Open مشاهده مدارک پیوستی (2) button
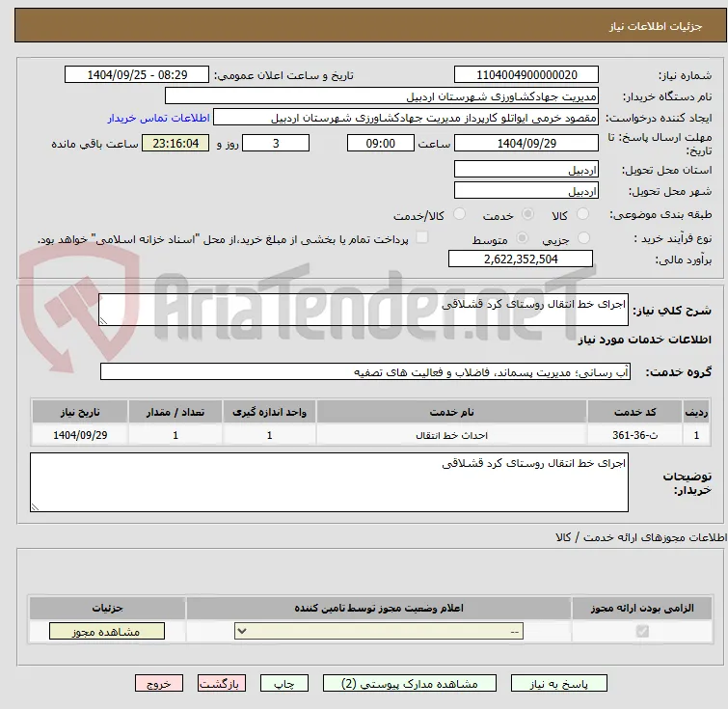This screenshot has width=728, height=709. coord(410,684)
